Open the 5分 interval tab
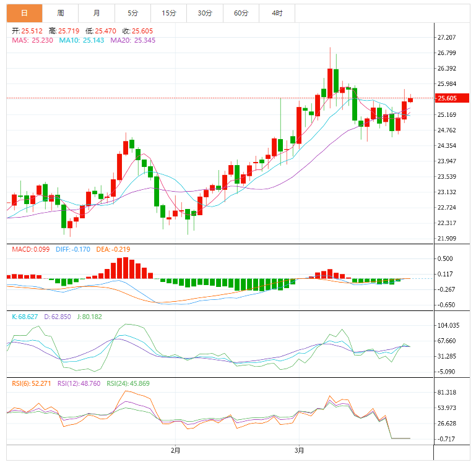 [x=132, y=13]
